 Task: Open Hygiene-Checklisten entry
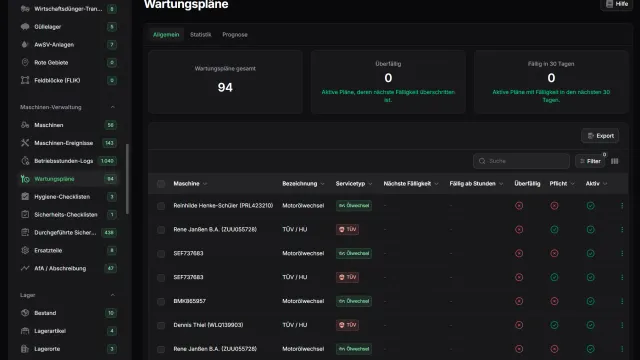tap(68, 197)
